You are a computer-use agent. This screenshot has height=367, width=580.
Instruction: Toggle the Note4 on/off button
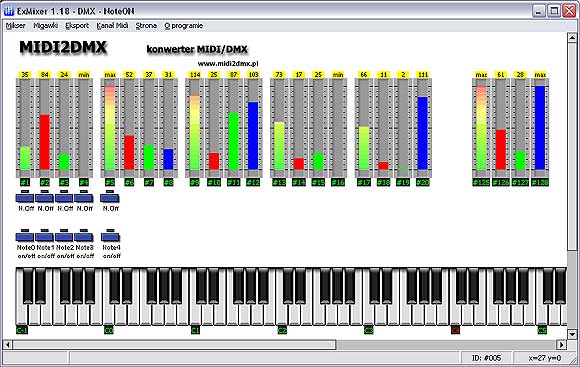tap(110, 237)
